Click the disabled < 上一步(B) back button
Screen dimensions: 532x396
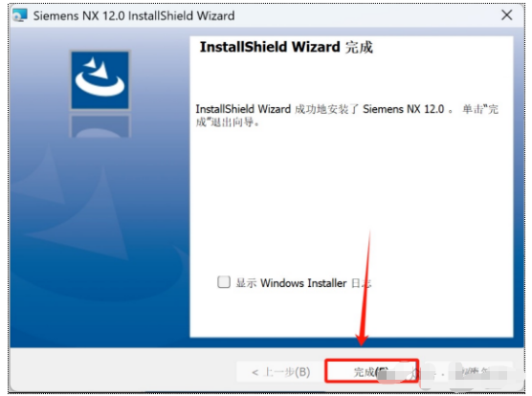(281, 372)
